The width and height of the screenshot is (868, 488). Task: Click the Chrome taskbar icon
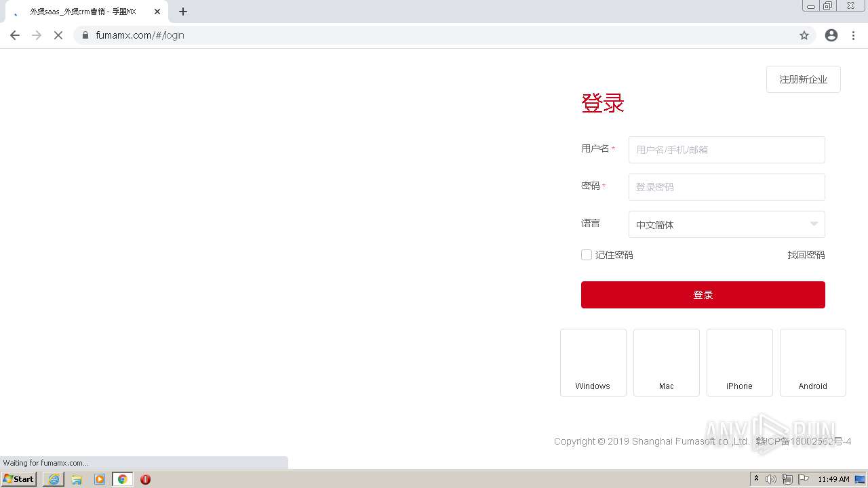122,479
